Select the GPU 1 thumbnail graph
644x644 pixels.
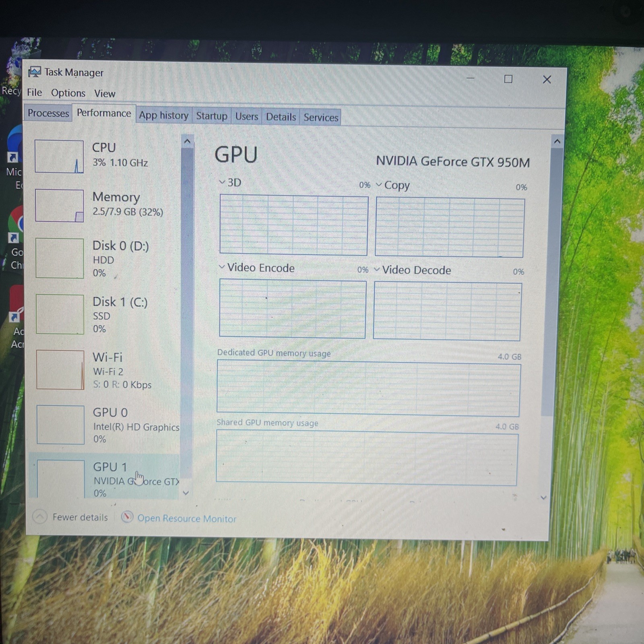61,479
